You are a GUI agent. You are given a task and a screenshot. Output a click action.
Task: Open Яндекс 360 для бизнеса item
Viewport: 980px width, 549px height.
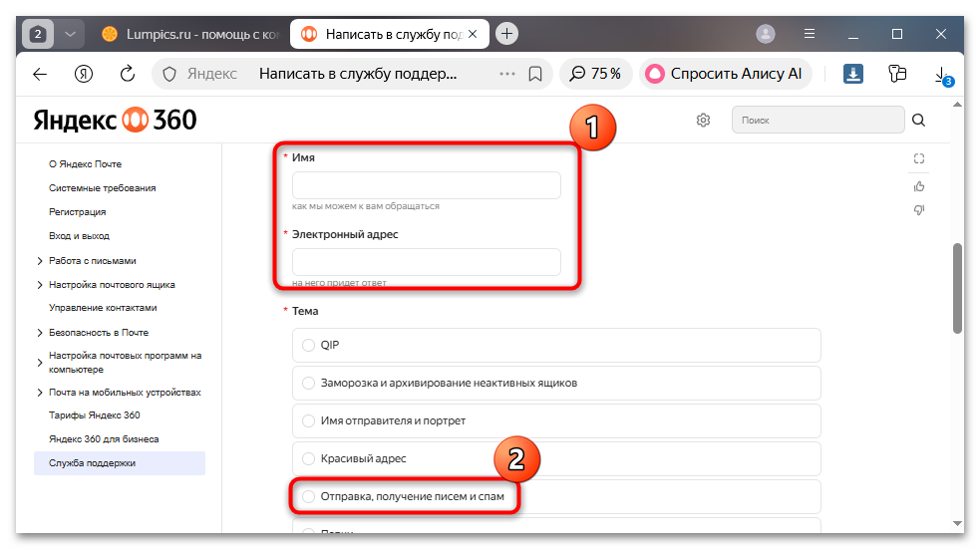click(104, 439)
